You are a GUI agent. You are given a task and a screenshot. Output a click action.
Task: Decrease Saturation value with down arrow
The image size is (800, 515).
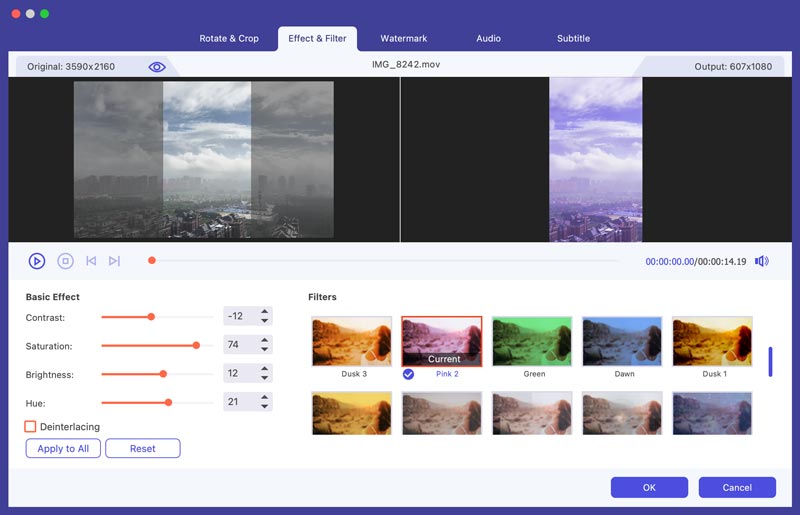click(x=265, y=351)
